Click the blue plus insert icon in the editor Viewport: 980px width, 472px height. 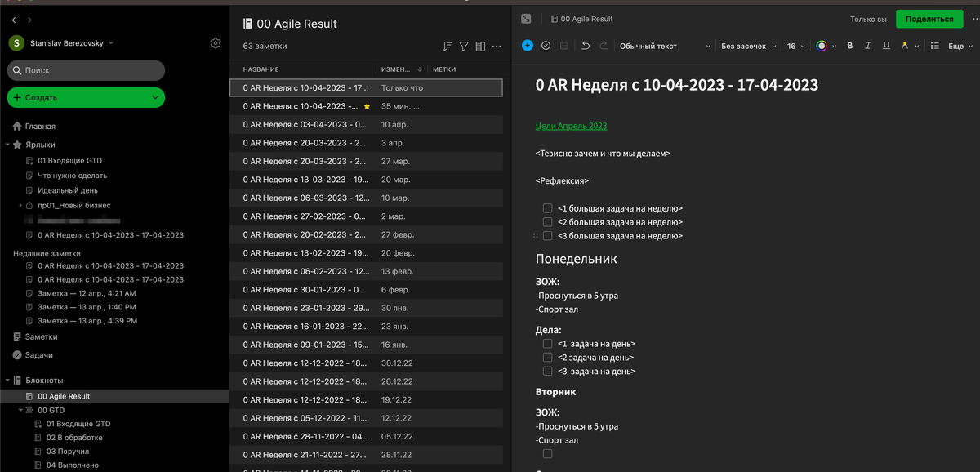pos(528,46)
